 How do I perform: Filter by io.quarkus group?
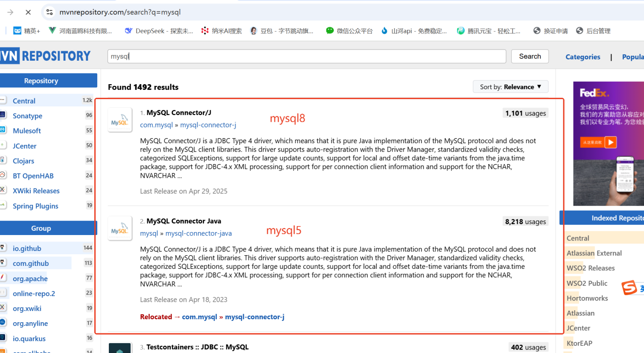pos(29,339)
